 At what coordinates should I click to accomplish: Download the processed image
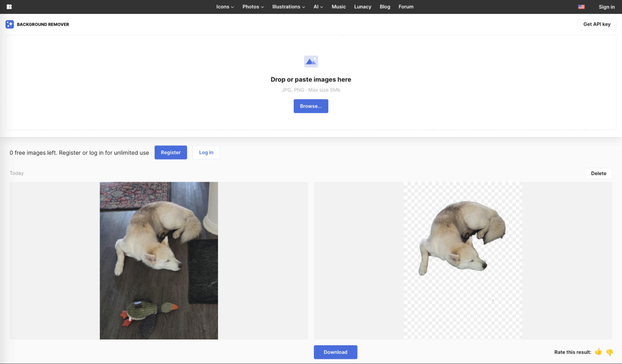tap(335, 352)
